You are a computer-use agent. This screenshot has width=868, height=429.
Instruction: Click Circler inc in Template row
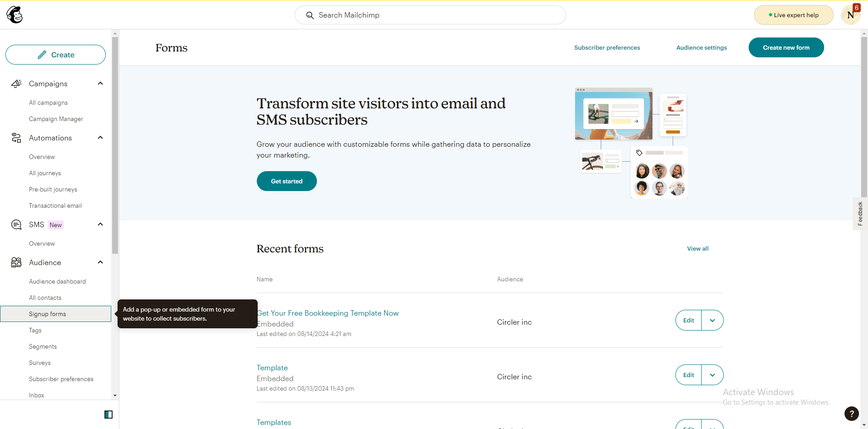click(x=514, y=377)
